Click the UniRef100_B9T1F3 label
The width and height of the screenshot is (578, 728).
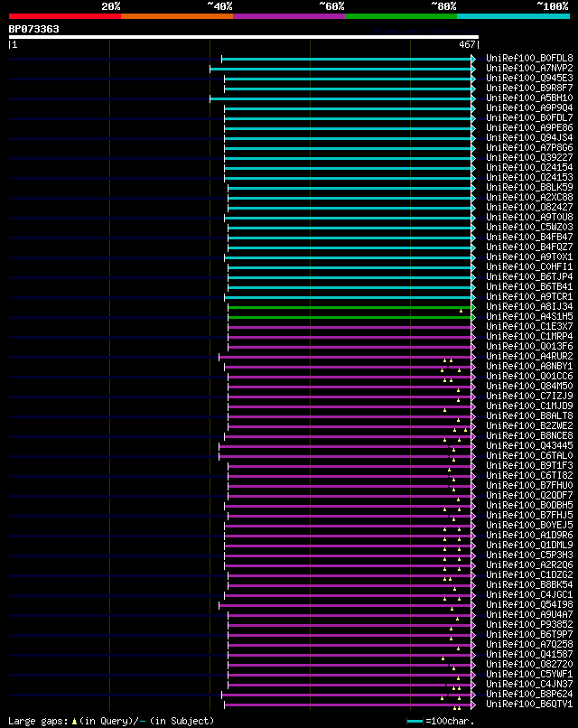[529, 466]
